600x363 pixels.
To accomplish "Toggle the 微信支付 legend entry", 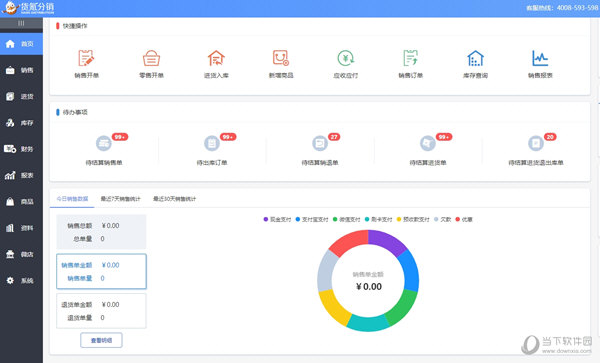I will pyautogui.click(x=347, y=220).
